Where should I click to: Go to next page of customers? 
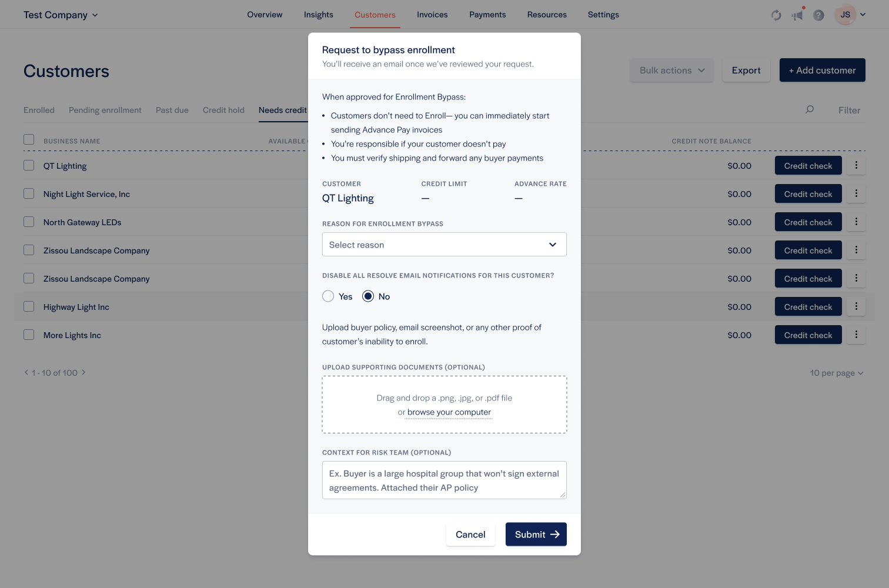pos(83,372)
